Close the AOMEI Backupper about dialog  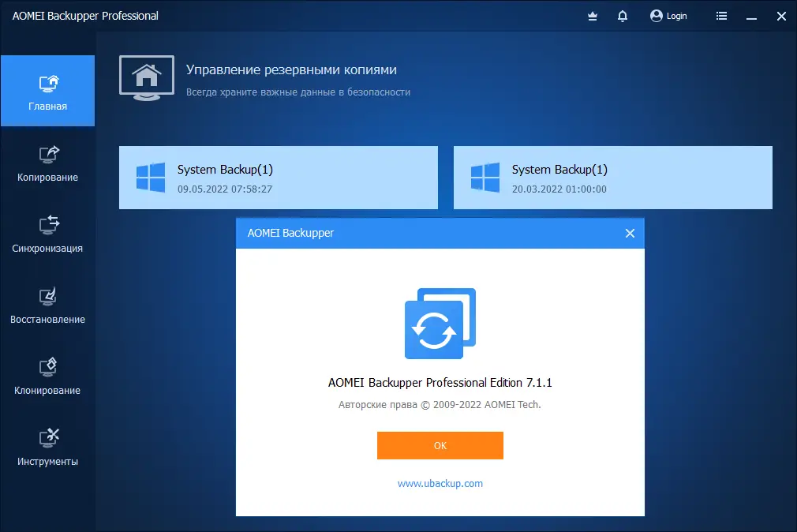630,233
